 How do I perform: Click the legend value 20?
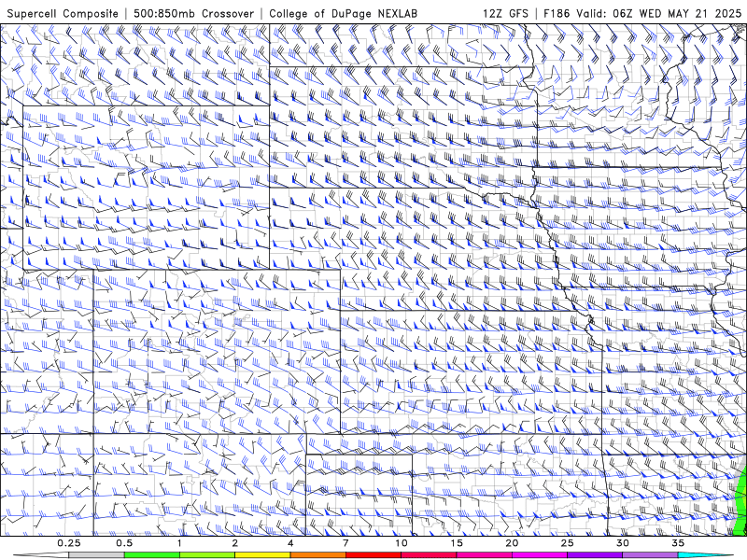512,543
